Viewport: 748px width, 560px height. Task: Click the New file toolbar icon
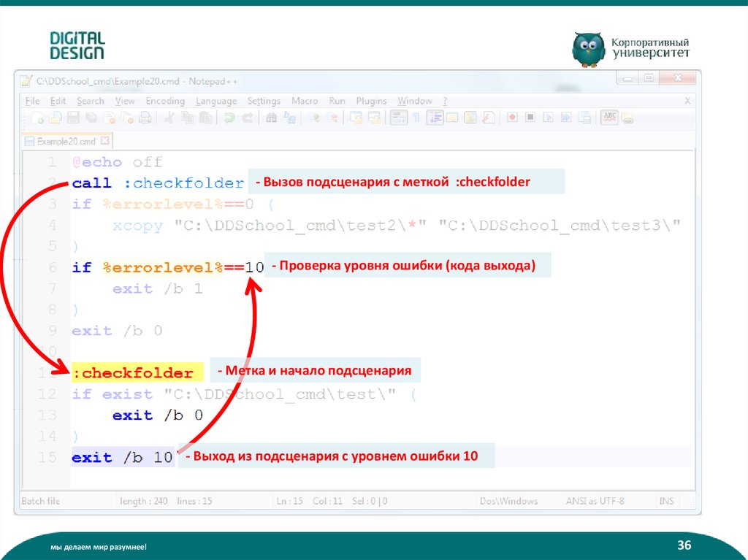(37, 118)
